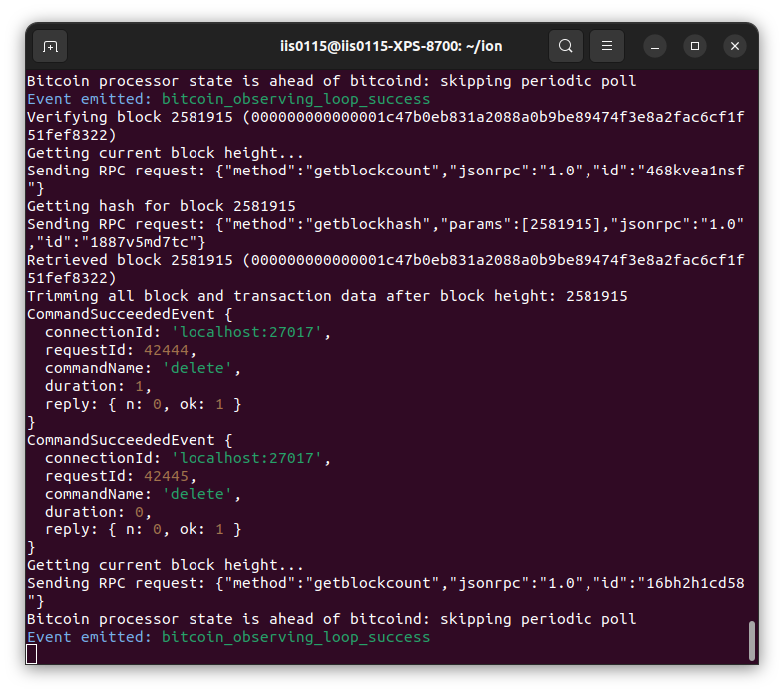Click the terminal cursor prompt block

32,654
